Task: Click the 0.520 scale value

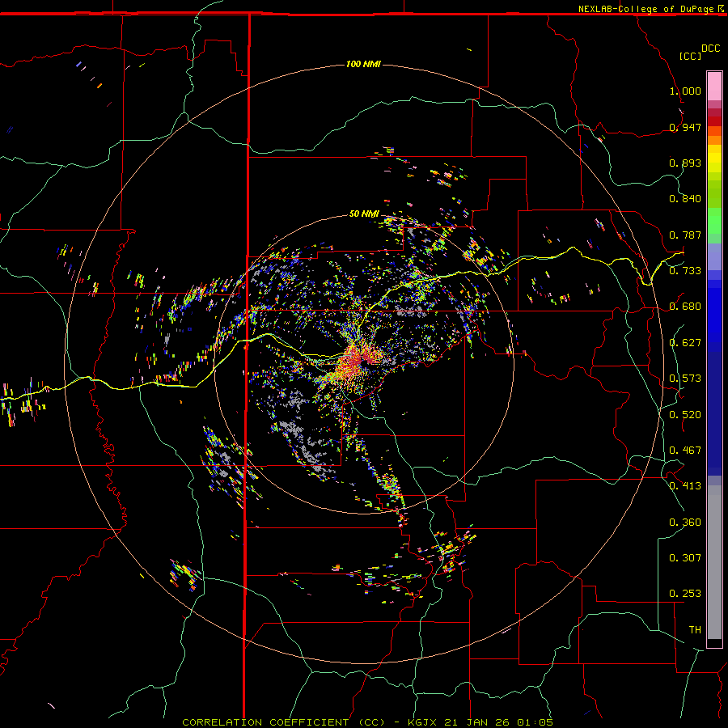Action: (685, 414)
